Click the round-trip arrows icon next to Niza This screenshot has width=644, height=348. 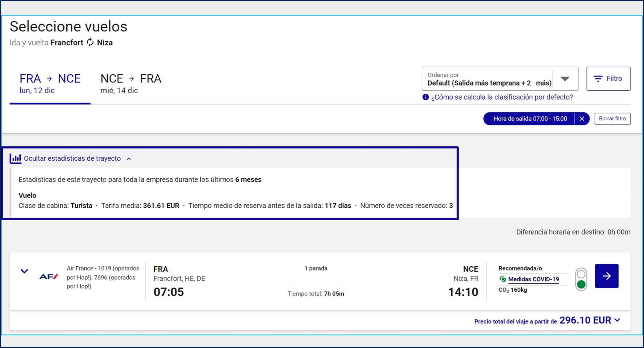point(90,42)
